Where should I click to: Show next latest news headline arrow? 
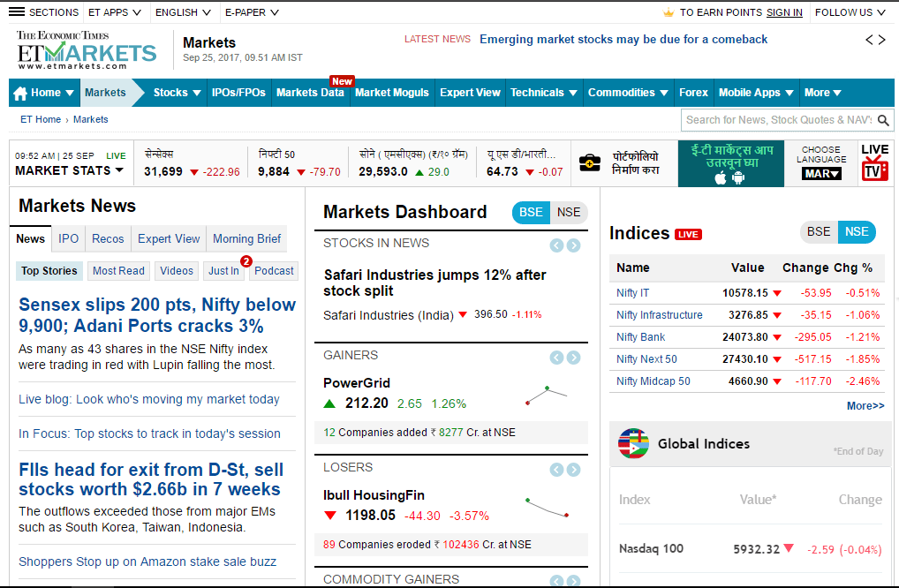[x=882, y=40]
